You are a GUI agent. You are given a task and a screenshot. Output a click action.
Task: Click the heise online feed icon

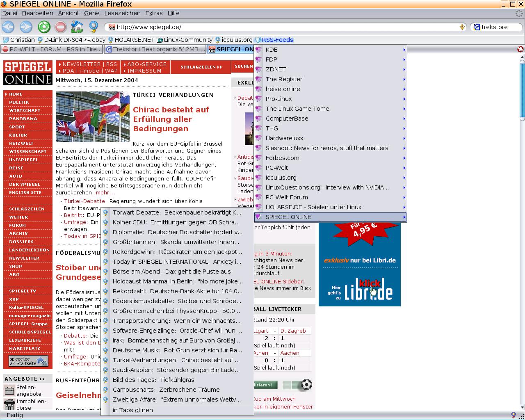coord(258,89)
